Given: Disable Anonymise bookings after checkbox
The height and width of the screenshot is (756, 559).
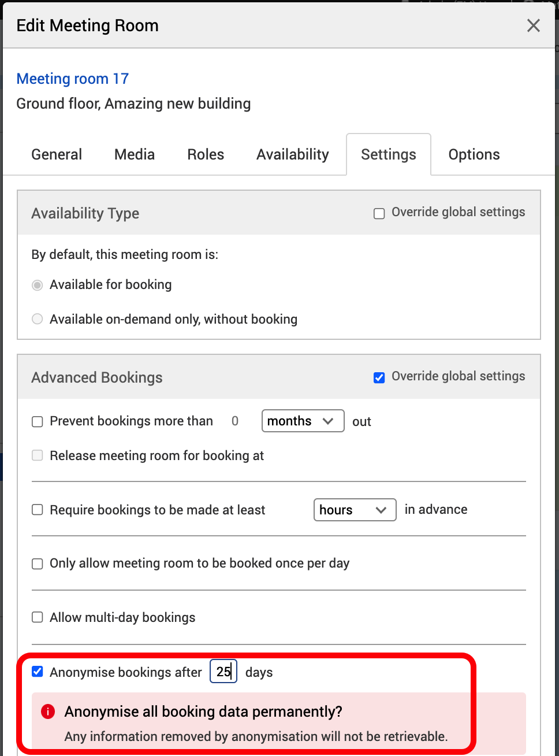Looking at the screenshot, I should (38, 672).
